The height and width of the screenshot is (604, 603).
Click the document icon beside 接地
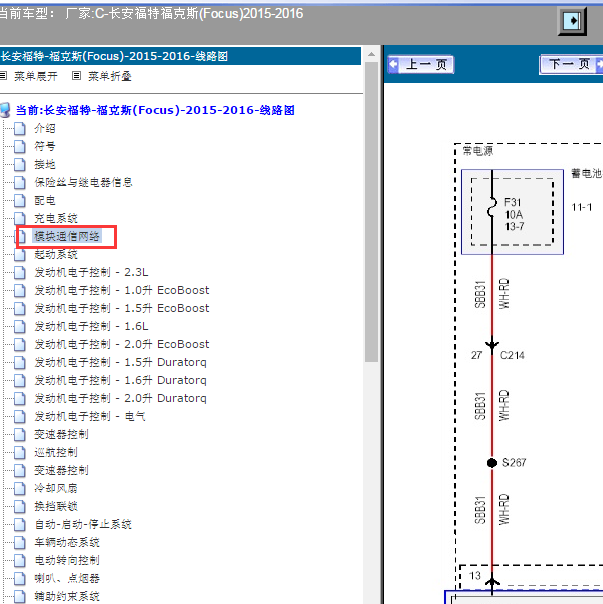point(20,164)
